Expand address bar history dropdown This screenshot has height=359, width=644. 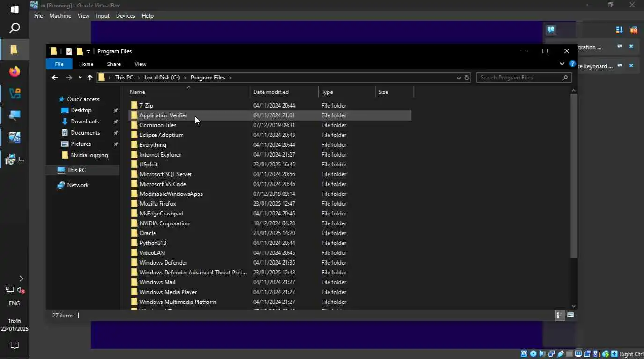pyautogui.click(x=459, y=78)
